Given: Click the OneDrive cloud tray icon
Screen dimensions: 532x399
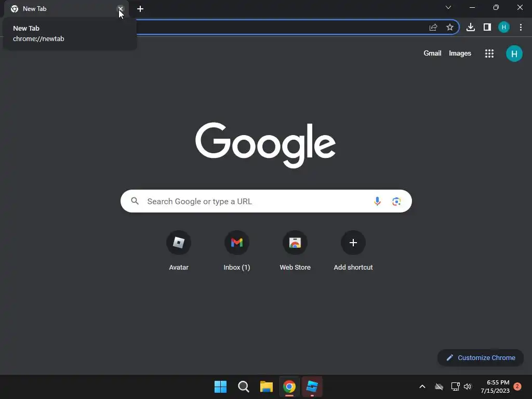Looking at the screenshot, I should [439, 387].
